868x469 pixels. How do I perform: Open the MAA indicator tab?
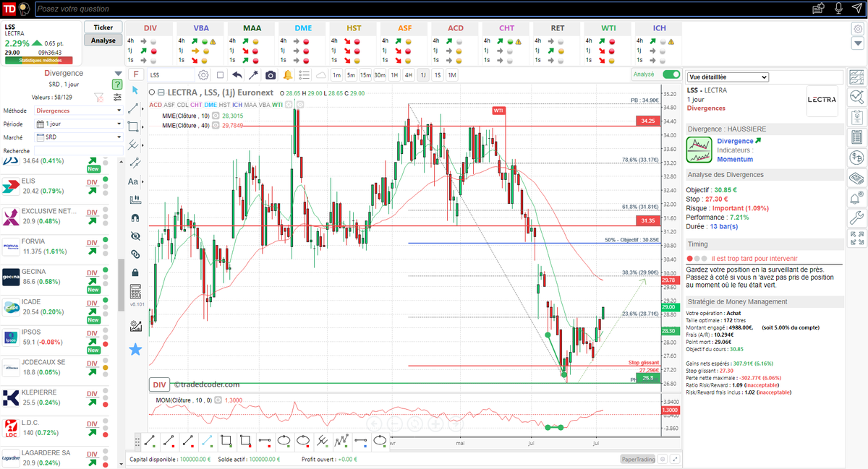pos(252,27)
